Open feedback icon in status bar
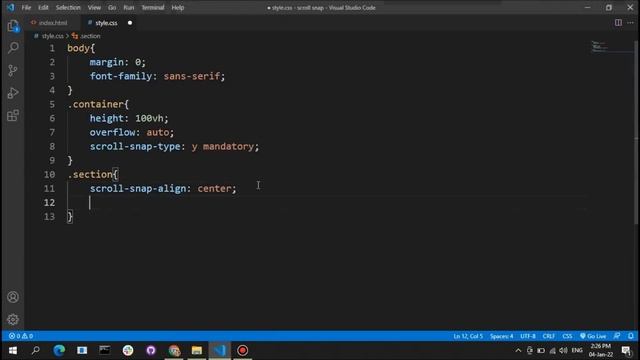 click(x=617, y=336)
